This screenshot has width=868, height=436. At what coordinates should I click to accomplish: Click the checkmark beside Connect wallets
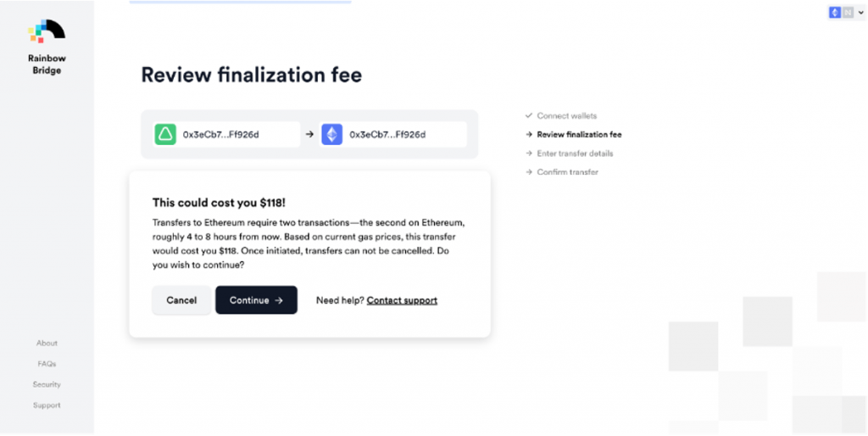click(529, 115)
